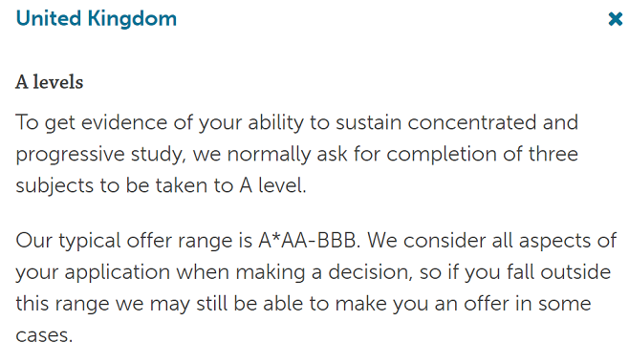The image size is (629, 364).
Task: Click 'We consider all aspects of' text
Action: 491,241
